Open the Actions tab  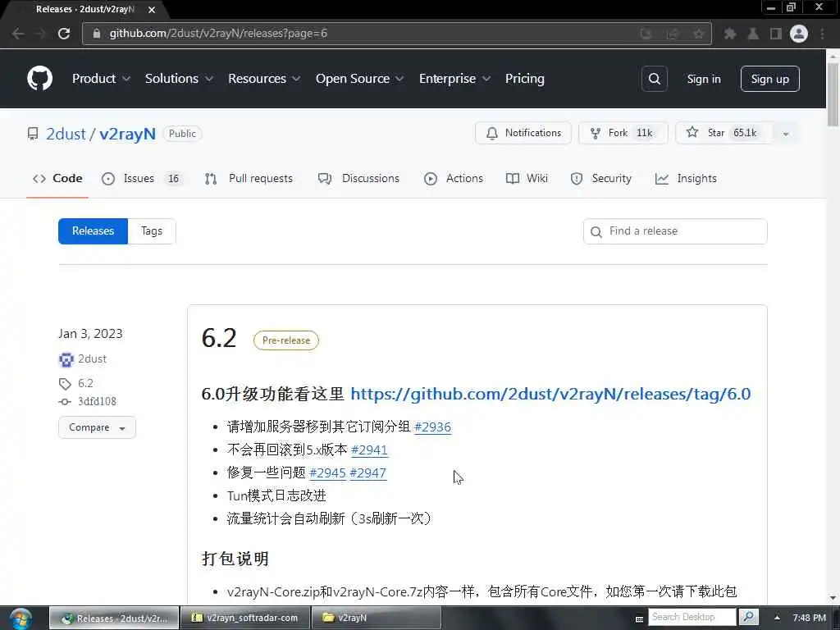pos(454,178)
